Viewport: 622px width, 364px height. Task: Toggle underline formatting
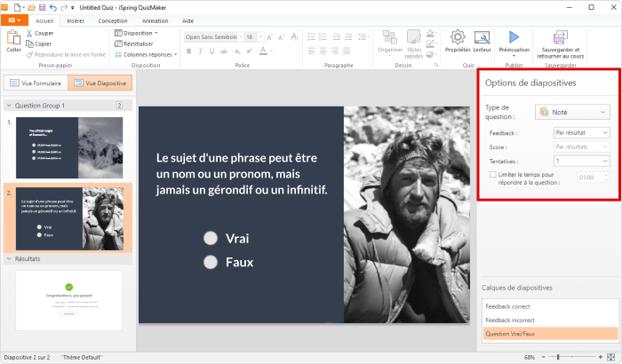(x=211, y=51)
